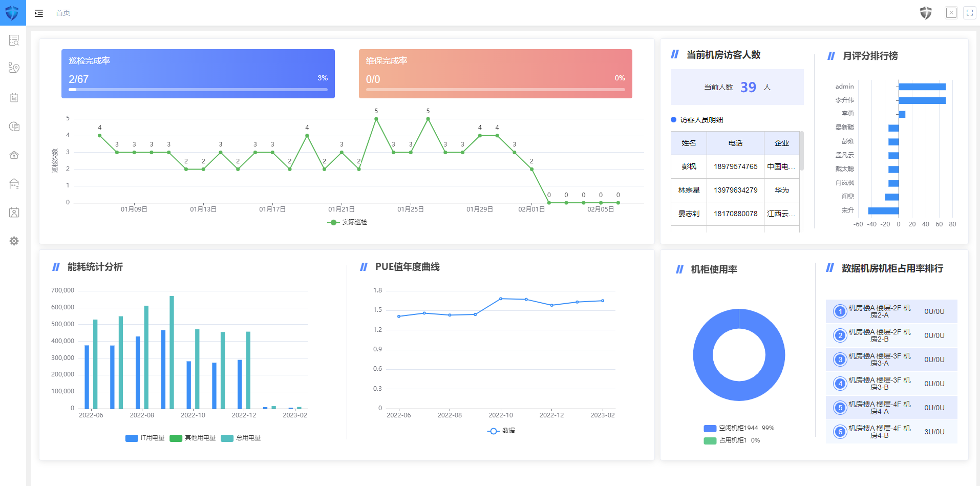This screenshot has height=486, width=980.
Task: Click the 企业 column header
Action: click(x=781, y=143)
